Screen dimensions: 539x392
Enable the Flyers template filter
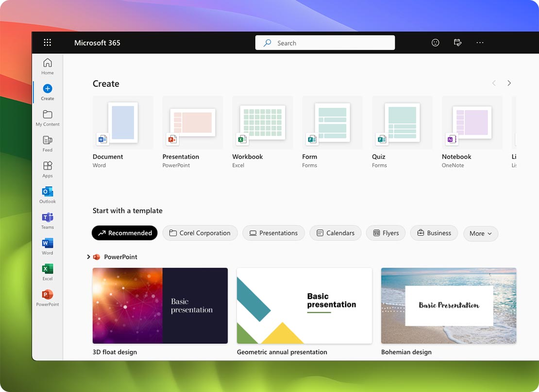pos(386,233)
